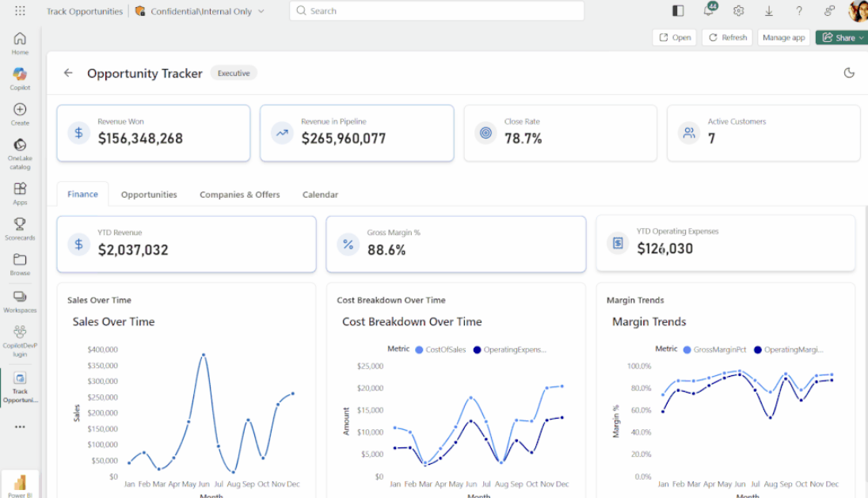This screenshot has width=868, height=498.
Task: Toggle the side pane layout icon
Action: coord(678,11)
